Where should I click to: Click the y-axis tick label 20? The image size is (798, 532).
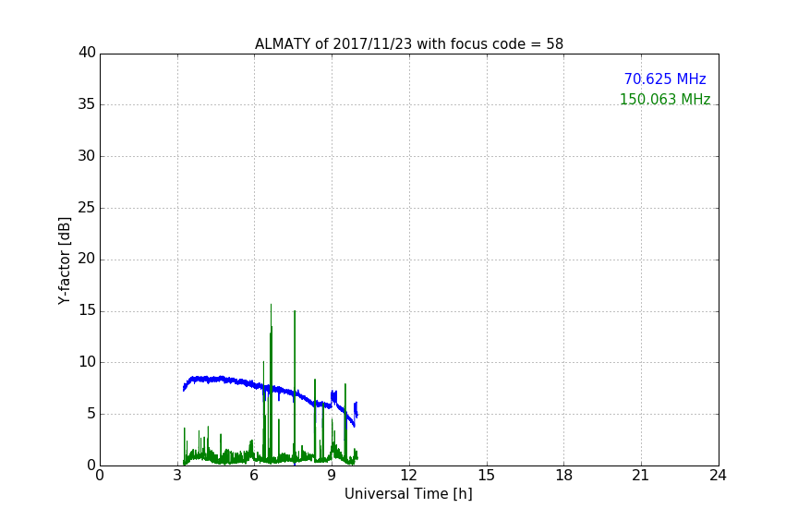(x=87, y=259)
